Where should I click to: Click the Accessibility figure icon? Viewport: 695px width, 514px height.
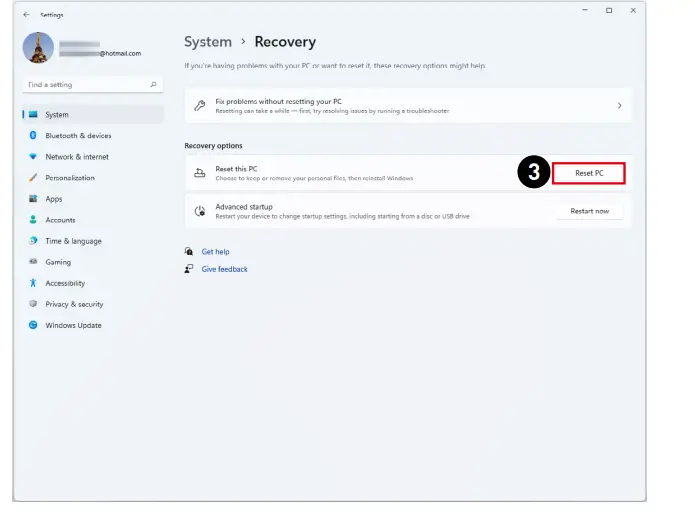pyautogui.click(x=33, y=283)
